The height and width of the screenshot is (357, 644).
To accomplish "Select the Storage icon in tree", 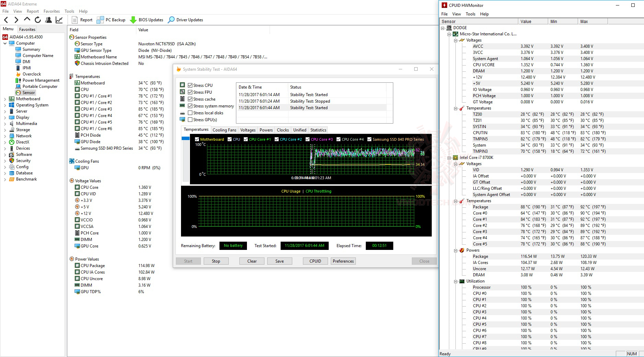I will [12, 130].
